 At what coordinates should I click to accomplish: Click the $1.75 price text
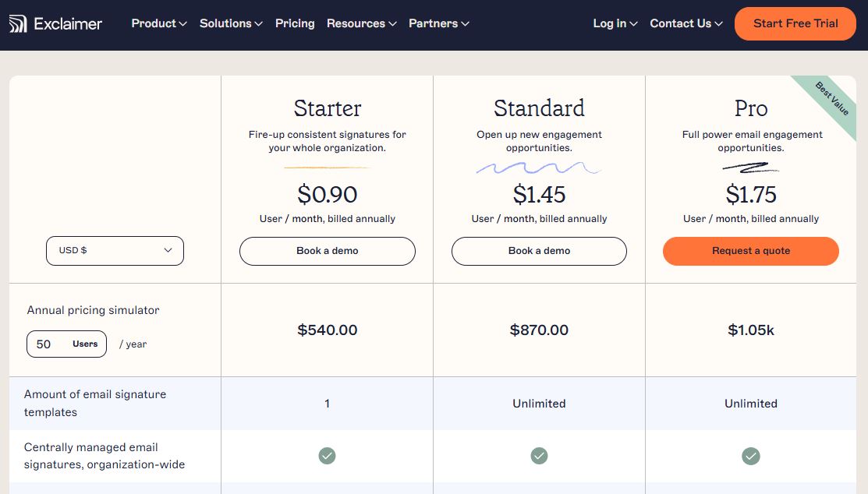[751, 194]
